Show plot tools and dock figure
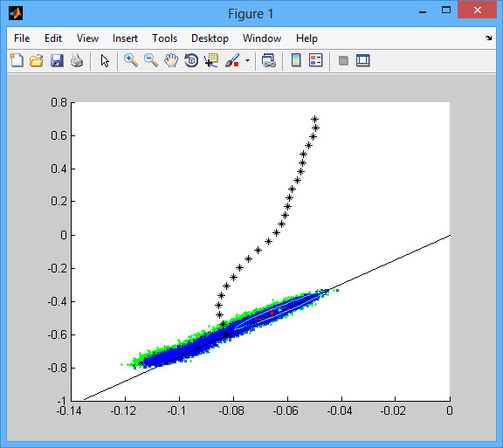503x448 pixels. point(362,60)
